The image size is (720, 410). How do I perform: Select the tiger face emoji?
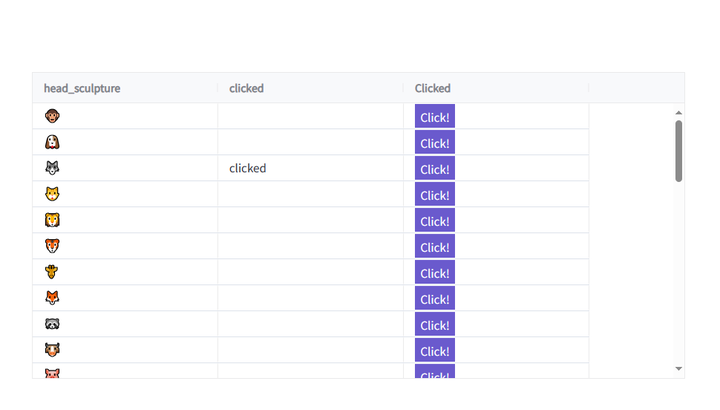tap(52, 246)
